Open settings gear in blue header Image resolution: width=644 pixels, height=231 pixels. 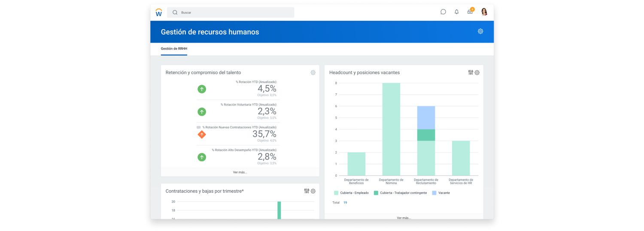480,31
